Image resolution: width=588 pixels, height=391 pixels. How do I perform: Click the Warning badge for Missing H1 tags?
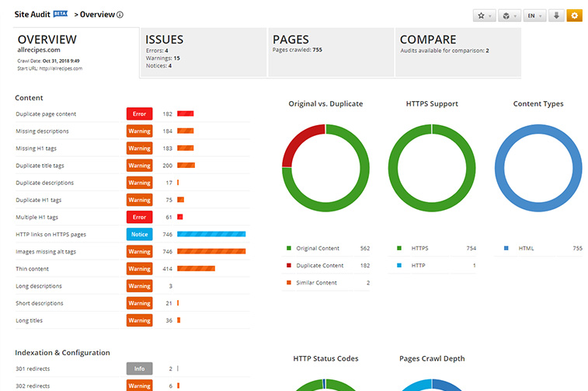click(139, 148)
